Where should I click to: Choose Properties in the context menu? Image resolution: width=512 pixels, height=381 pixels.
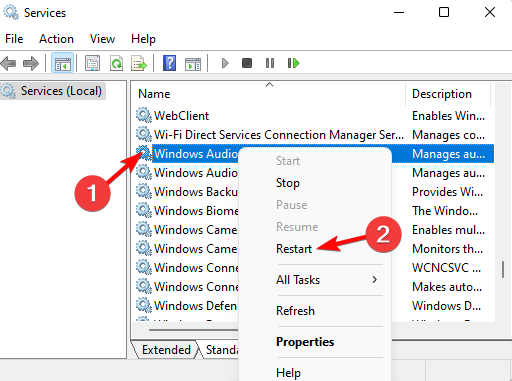(x=305, y=342)
